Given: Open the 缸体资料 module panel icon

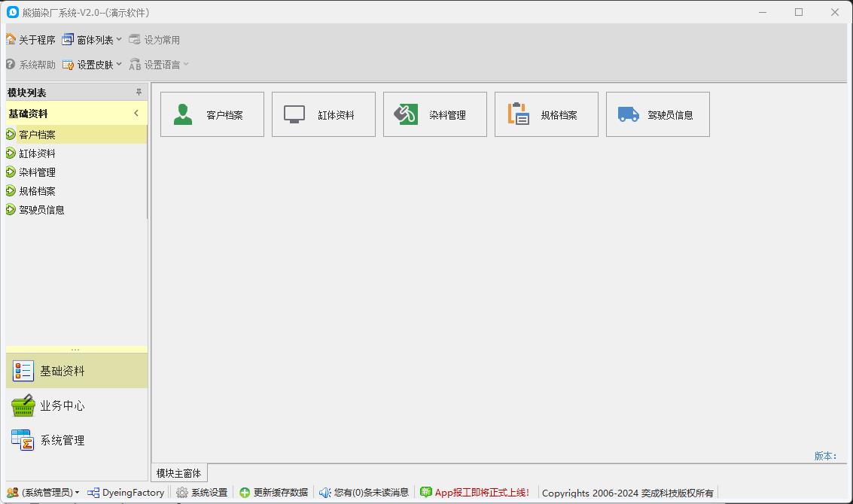Looking at the screenshot, I should (x=323, y=114).
